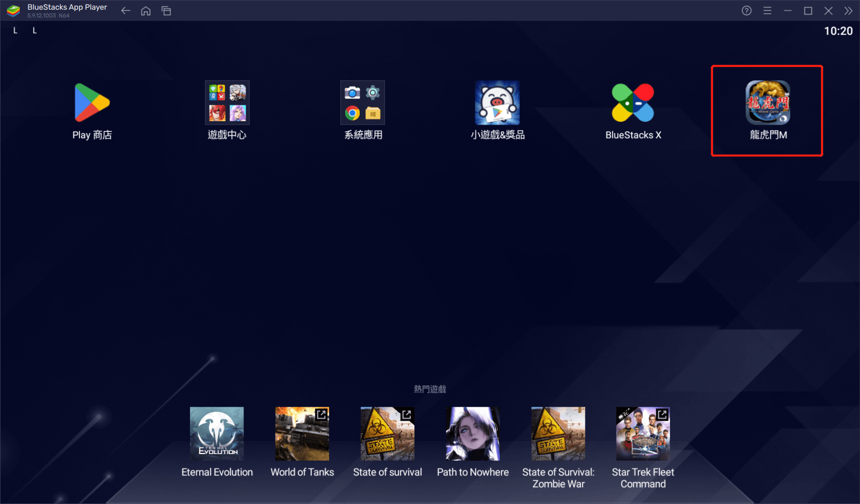
Task: Close the BlueStacks App Player window
Action: pyautogui.click(x=828, y=11)
